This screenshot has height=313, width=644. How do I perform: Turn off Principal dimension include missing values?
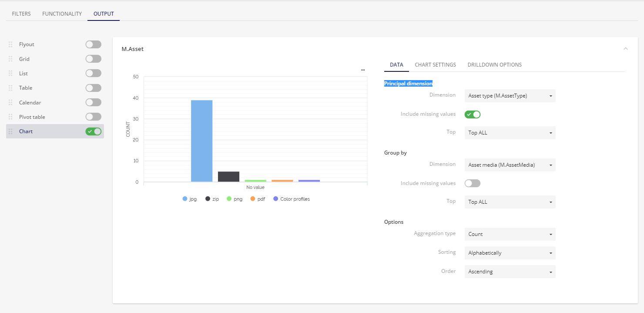472,114
